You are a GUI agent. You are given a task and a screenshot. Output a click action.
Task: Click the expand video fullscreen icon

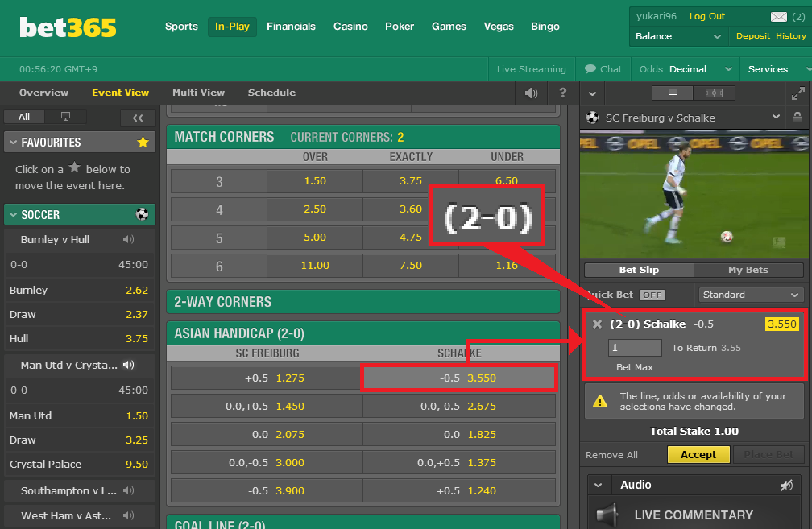point(798,93)
